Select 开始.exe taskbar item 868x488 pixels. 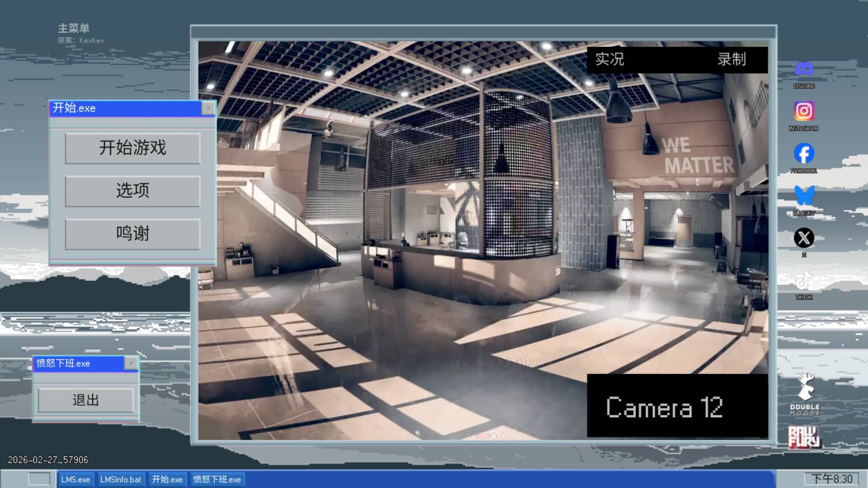167,479
